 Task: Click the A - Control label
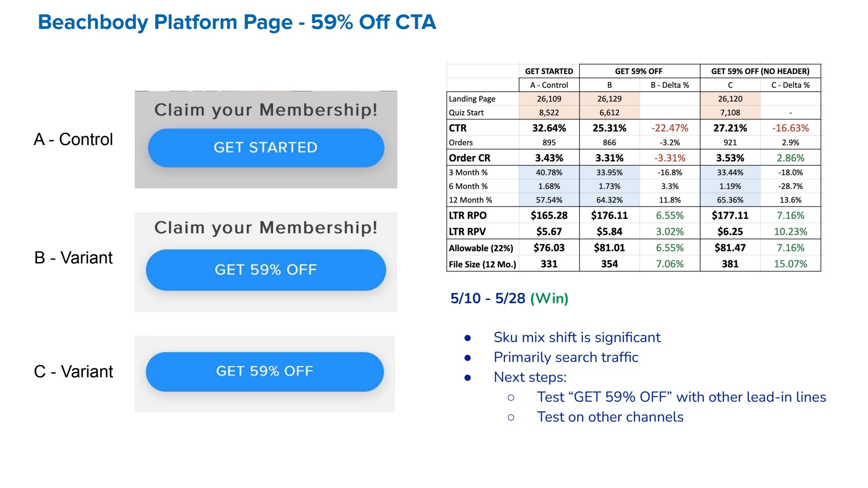[x=73, y=140]
